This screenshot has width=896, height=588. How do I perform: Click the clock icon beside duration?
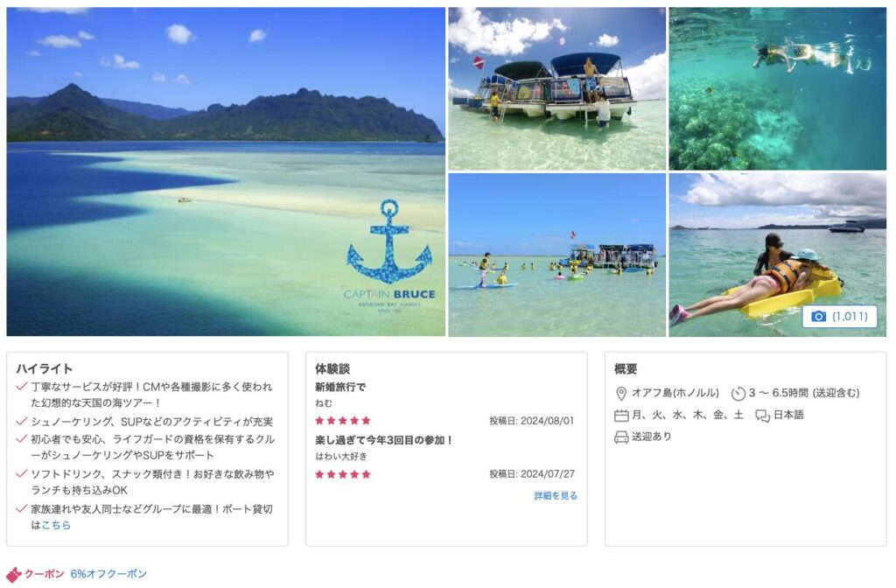(x=738, y=394)
